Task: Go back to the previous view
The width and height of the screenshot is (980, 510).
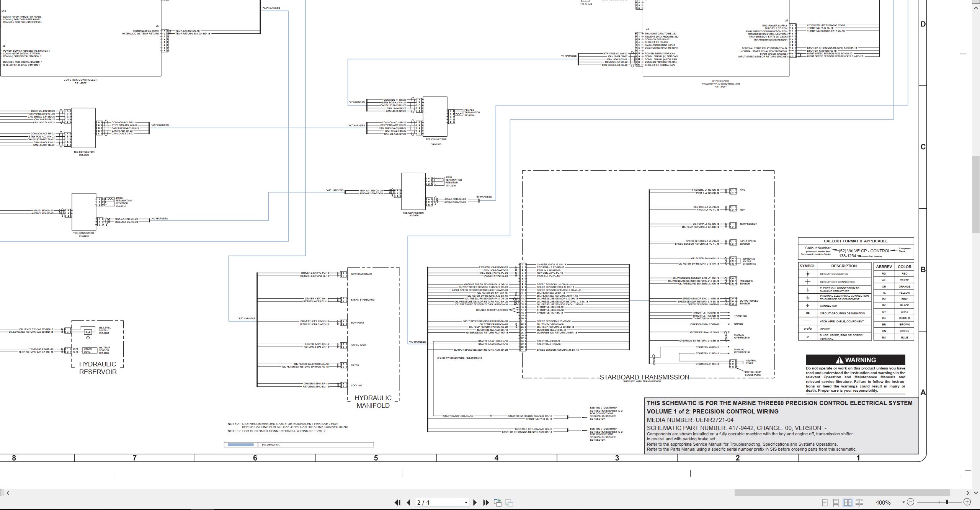Action: (498, 502)
